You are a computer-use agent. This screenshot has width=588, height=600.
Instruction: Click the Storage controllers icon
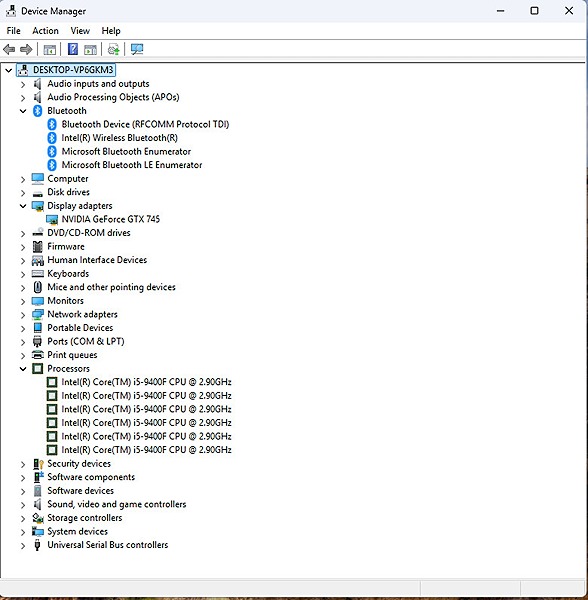[x=37, y=518]
